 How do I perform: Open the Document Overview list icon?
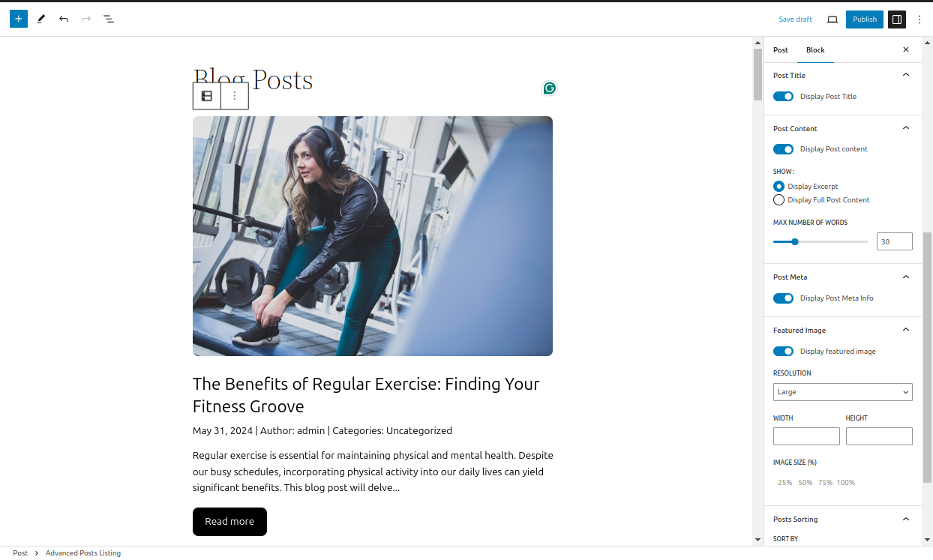point(109,19)
